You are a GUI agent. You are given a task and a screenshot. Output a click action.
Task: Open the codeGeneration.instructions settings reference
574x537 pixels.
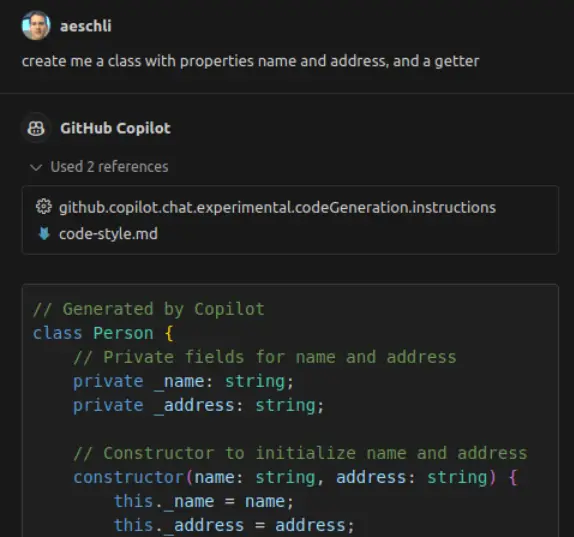click(x=277, y=208)
